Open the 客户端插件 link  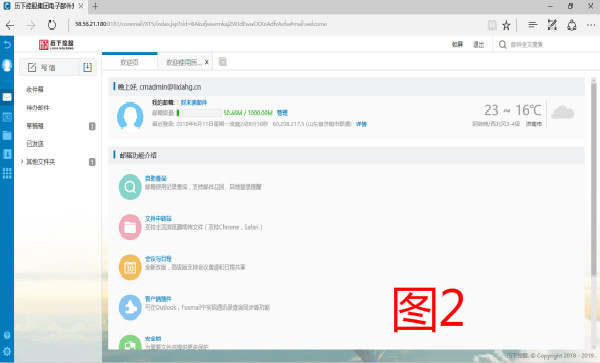pos(158,299)
